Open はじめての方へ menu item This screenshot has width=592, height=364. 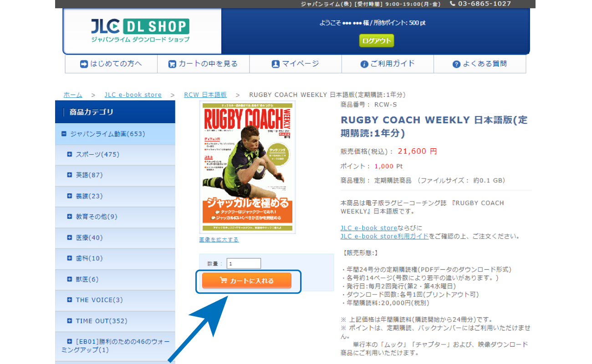(111, 64)
